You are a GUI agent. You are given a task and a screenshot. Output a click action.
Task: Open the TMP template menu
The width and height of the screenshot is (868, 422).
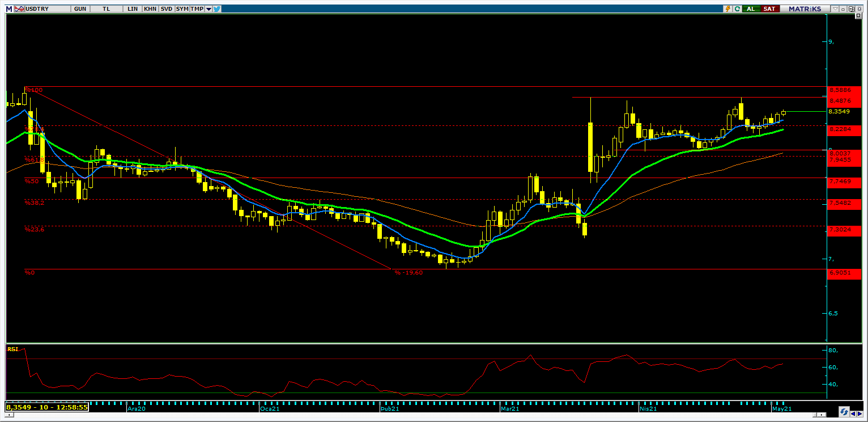[197, 9]
